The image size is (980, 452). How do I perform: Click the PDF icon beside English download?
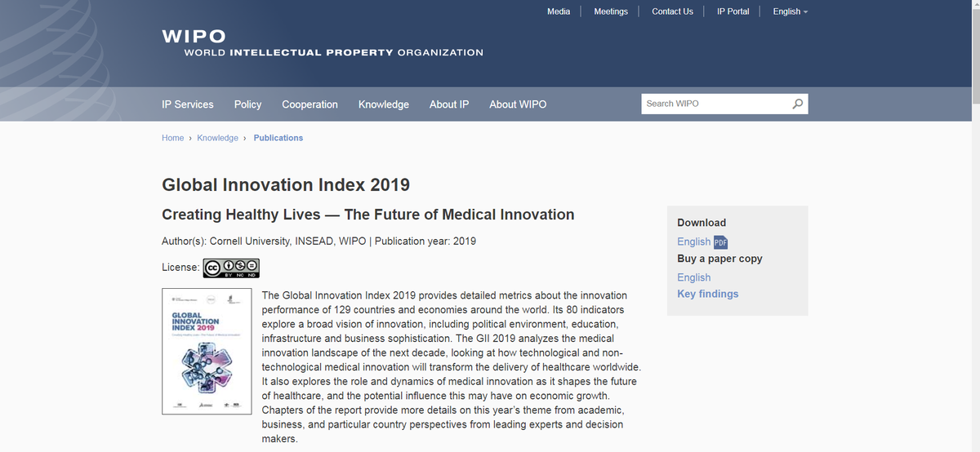click(720, 242)
